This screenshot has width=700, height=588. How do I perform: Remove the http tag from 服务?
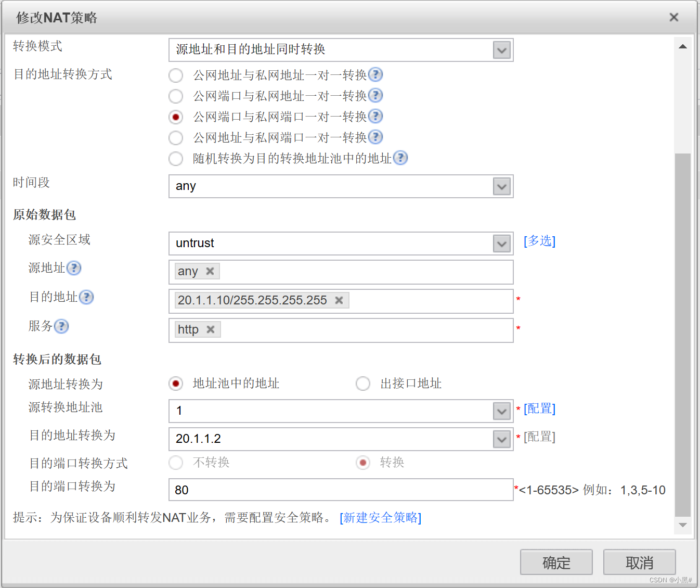(x=211, y=329)
